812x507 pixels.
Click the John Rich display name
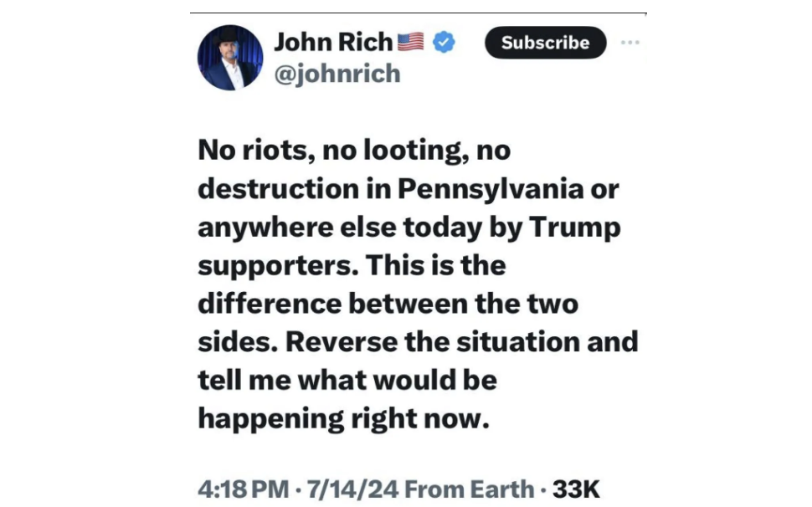tap(333, 42)
